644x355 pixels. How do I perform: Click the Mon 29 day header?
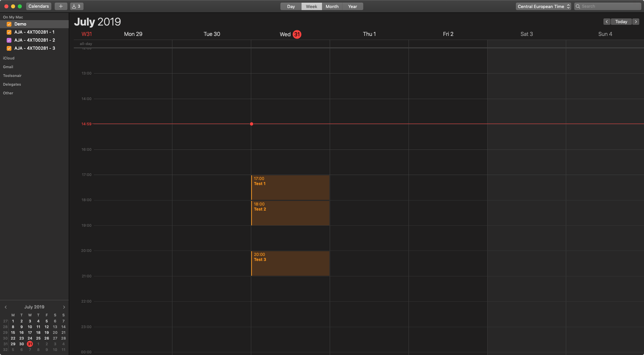point(133,34)
